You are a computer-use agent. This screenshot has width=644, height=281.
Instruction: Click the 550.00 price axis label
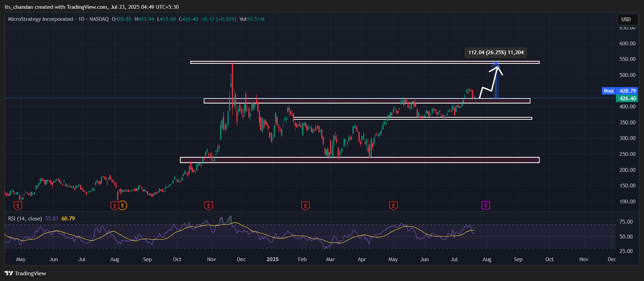pyautogui.click(x=627, y=59)
